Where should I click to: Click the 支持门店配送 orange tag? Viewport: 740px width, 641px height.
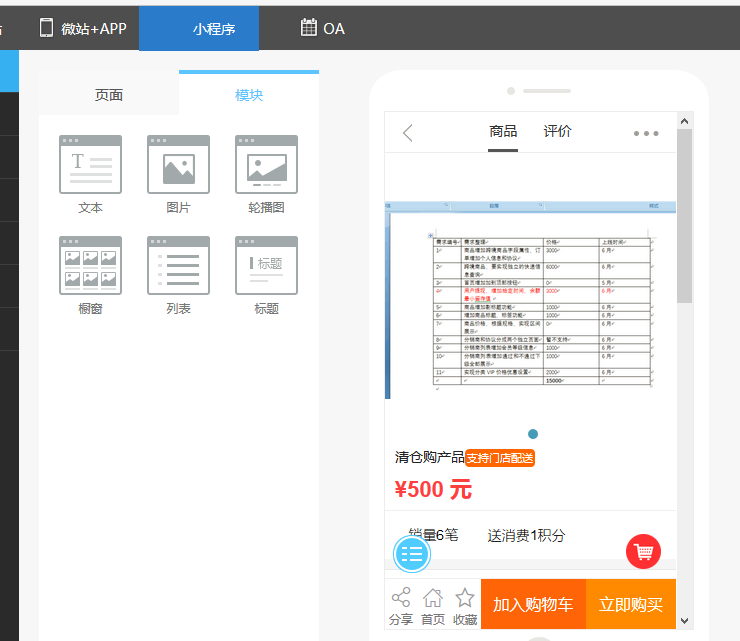pyautogui.click(x=500, y=458)
